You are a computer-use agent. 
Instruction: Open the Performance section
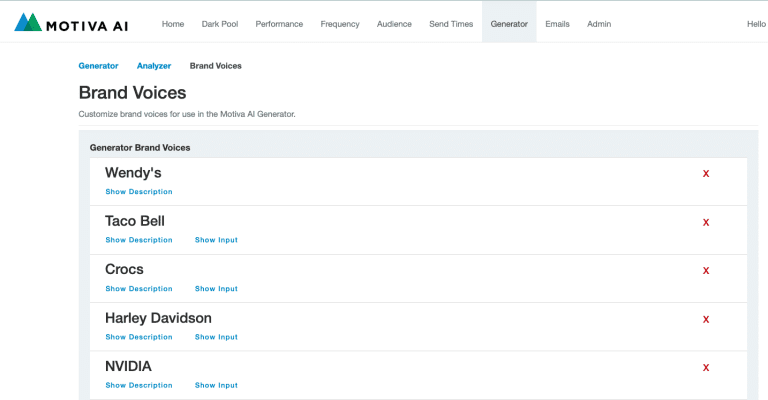click(279, 24)
